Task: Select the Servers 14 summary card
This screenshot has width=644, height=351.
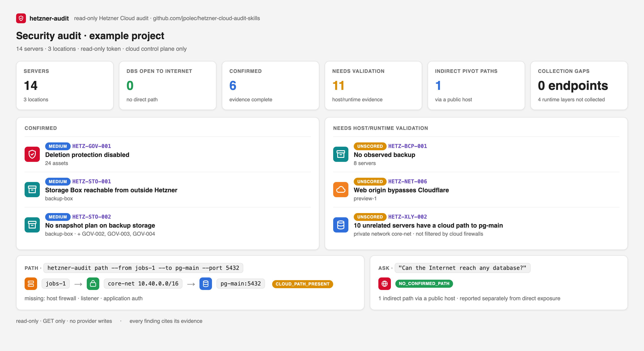Action: (x=65, y=85)
